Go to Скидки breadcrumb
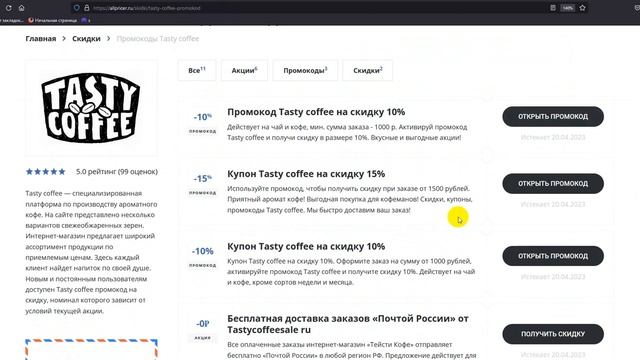The height and width of the screenshot is (360, 640). [x=86, y=39]
